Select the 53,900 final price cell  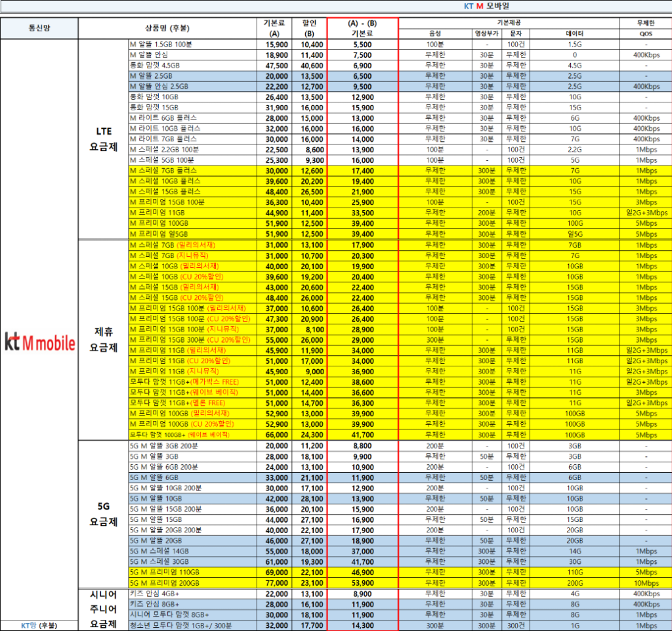click(x=362, y=582)
